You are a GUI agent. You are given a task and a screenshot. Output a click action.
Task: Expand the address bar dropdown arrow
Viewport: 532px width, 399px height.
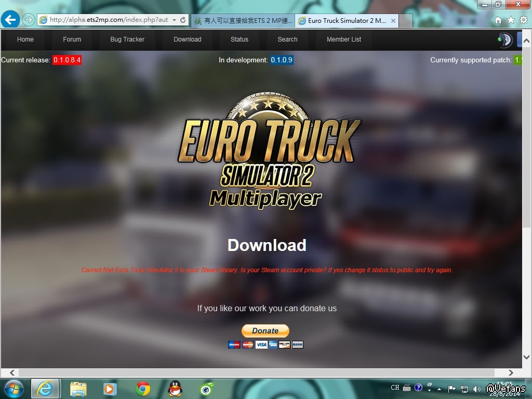[174, 20]
